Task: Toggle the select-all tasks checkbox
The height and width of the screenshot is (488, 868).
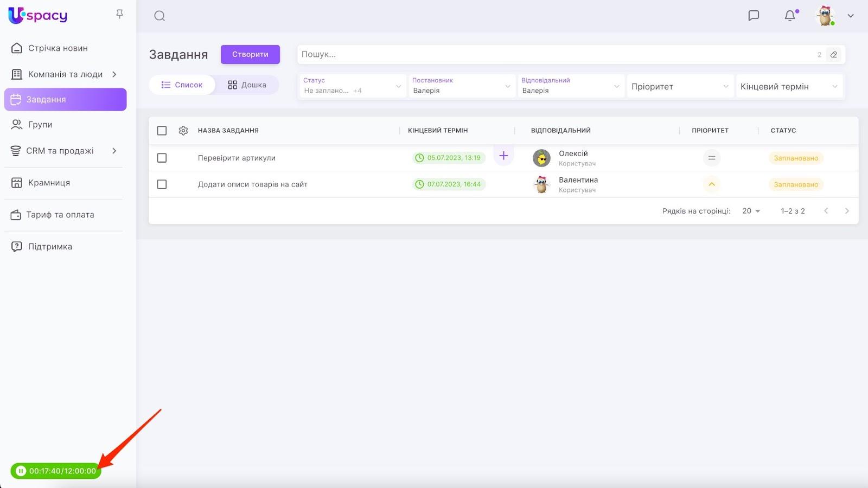Action: (162, 131)
